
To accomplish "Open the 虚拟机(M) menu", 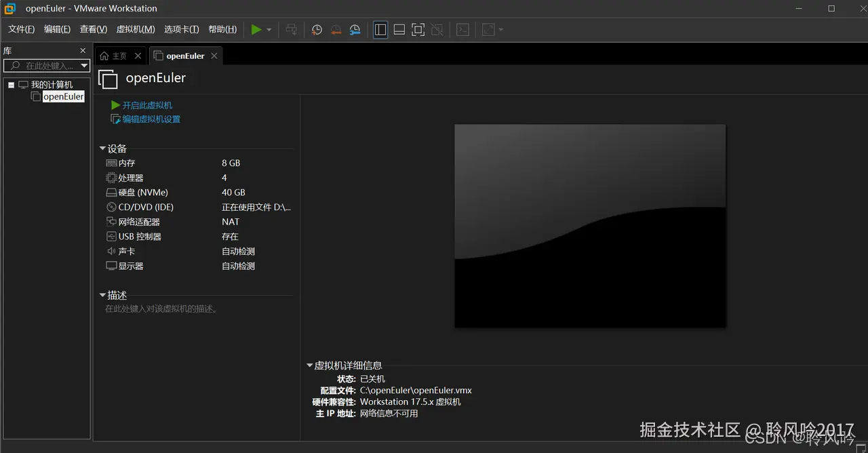I will point(136,29).
